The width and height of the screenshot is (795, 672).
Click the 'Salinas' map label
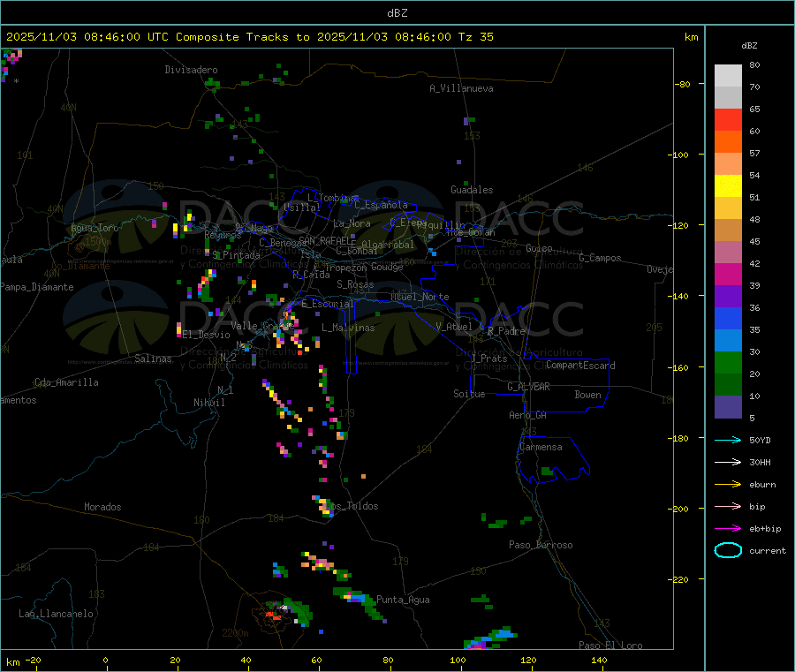153,359
